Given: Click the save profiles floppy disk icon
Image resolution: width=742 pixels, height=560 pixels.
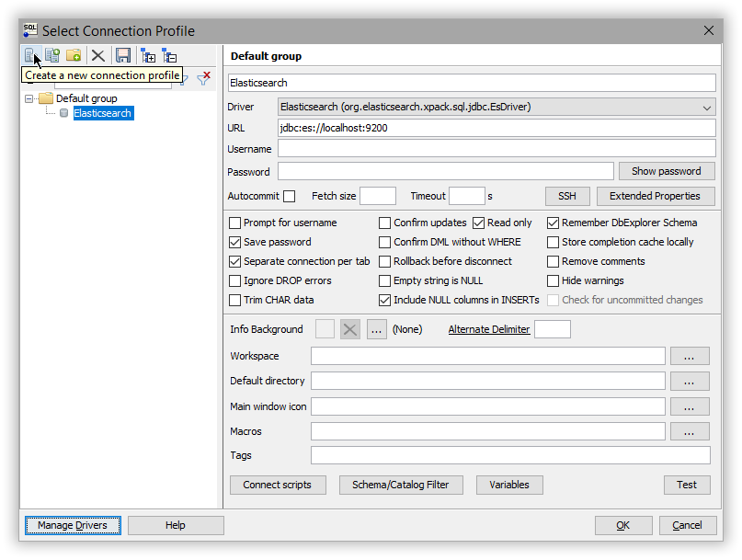Looking at the screenshot, I should pyautogui.click(x=122, y=55).
